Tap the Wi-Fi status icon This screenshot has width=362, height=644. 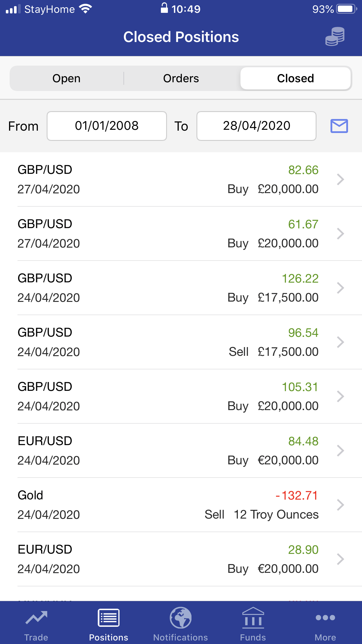(x=85, y=9)
